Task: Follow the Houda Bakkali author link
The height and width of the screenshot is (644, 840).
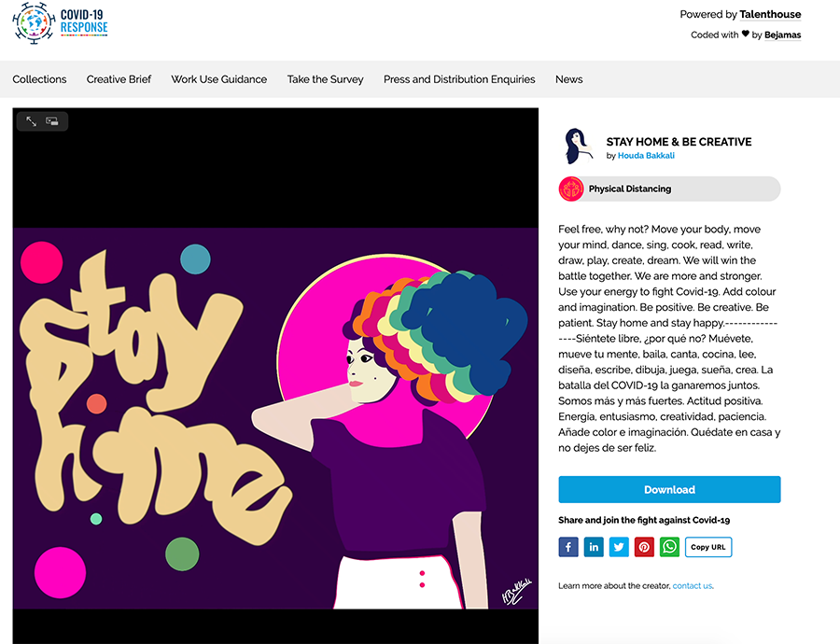Action: pos(646,155)
